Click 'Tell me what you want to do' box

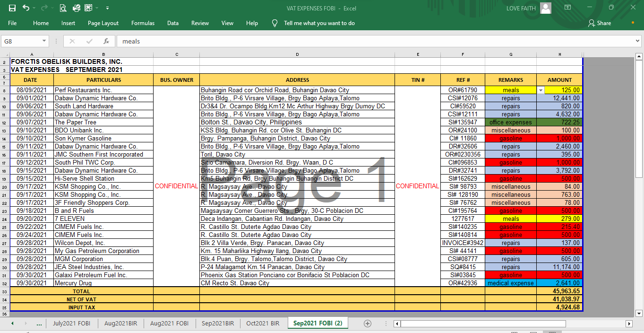coord(319,23)
